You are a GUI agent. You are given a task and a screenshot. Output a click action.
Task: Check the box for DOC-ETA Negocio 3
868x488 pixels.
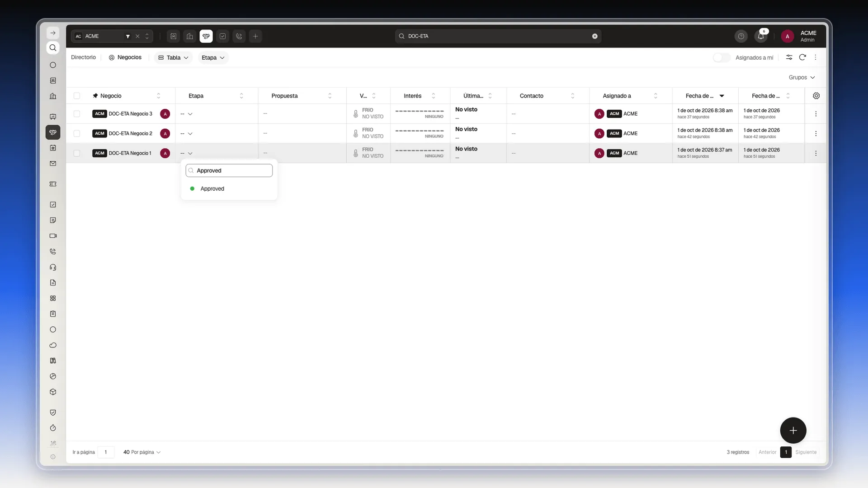tap(77, 114)
